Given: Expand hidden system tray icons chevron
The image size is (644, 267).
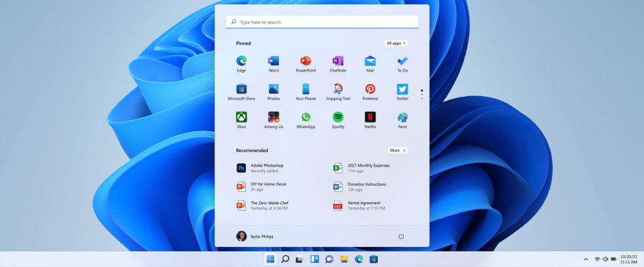Looking at the screenshot, I should coord(586,259).
